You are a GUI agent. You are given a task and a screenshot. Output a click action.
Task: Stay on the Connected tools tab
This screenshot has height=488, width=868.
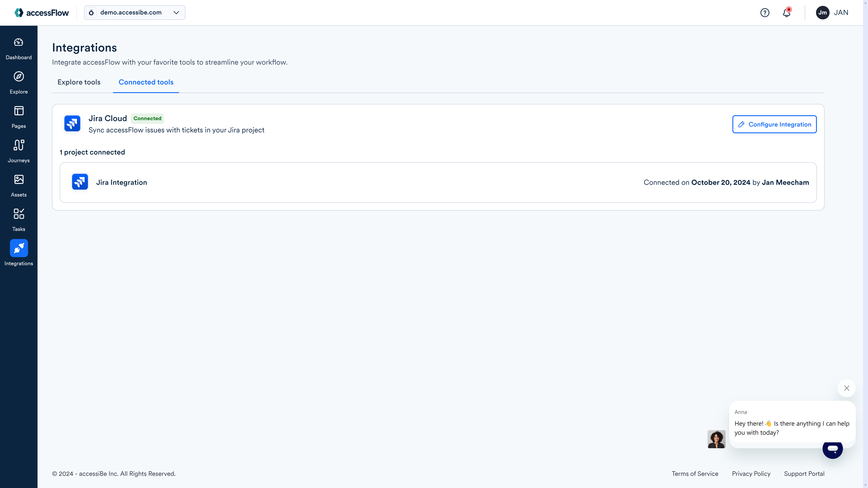click(146, 82)
